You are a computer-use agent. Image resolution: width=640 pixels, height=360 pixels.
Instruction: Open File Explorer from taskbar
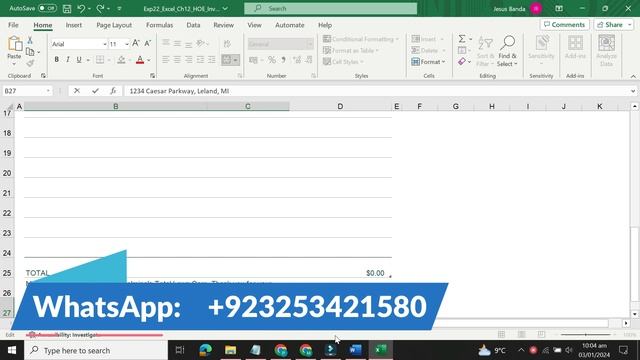(x=231, y=350)
